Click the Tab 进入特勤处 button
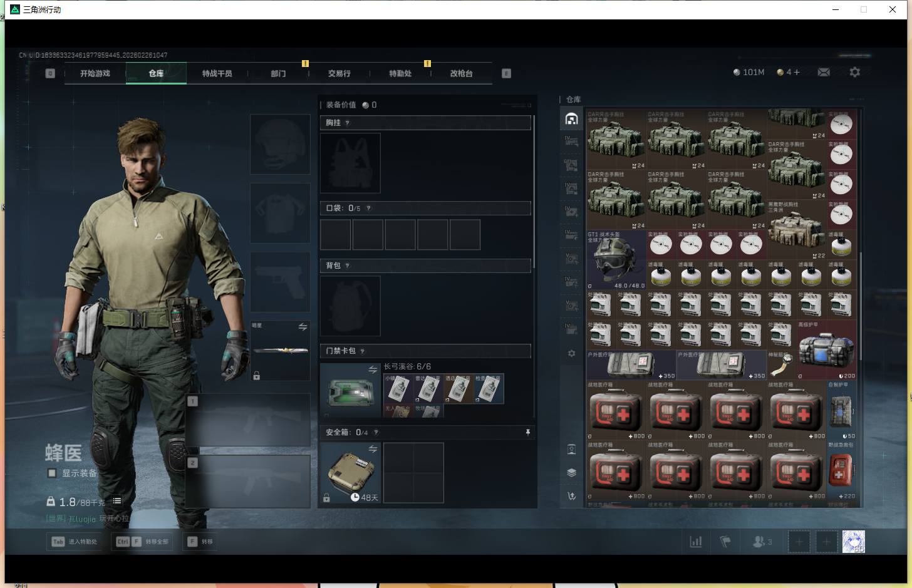Screen dimensions: 912x588 tap(75, 542)
